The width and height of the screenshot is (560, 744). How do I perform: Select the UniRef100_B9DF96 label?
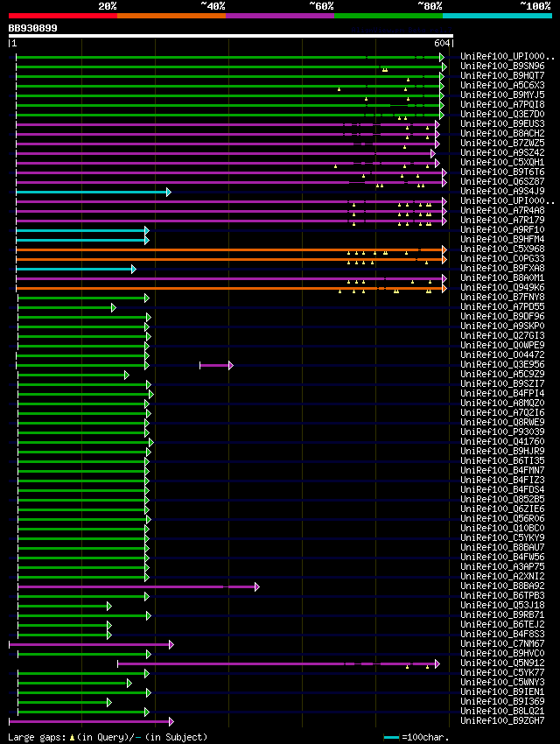pyautogui.click(x=502, y=316)
